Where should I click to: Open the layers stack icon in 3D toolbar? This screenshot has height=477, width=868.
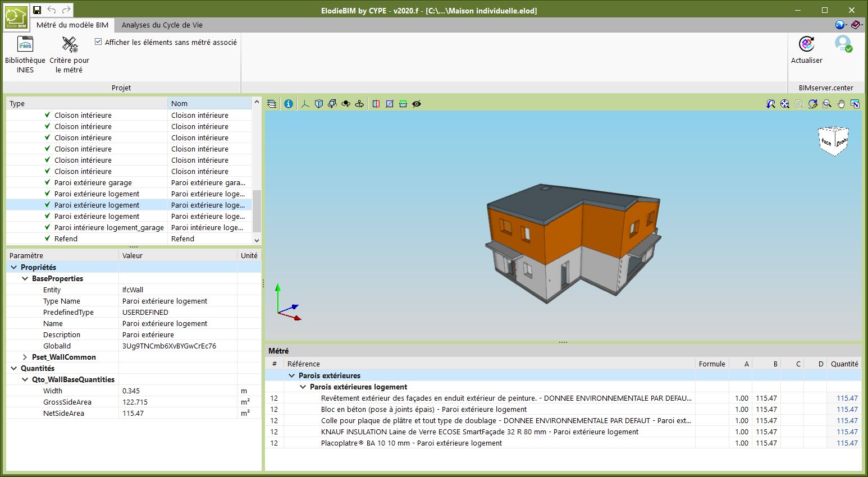point(272,104)
